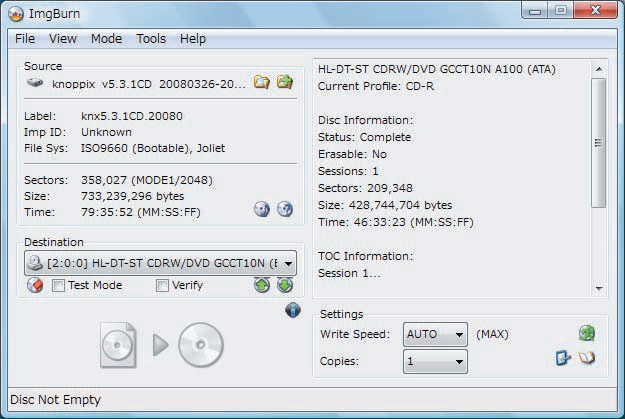
Task: Click the open book icon in Settings
Action: click(587, 358)
